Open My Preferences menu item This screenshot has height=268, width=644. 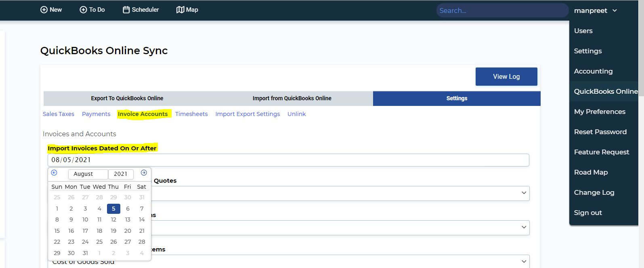point(600,112)
